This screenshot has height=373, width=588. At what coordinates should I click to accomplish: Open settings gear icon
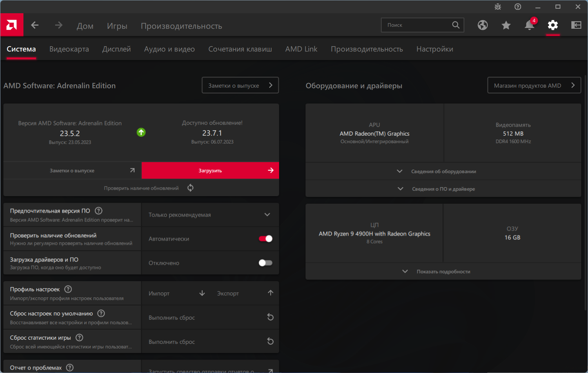[x=553, y=25]
